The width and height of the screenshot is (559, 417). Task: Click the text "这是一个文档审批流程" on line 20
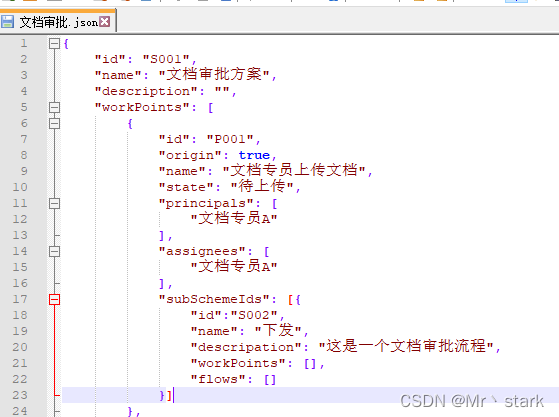(x=406, y=346)
